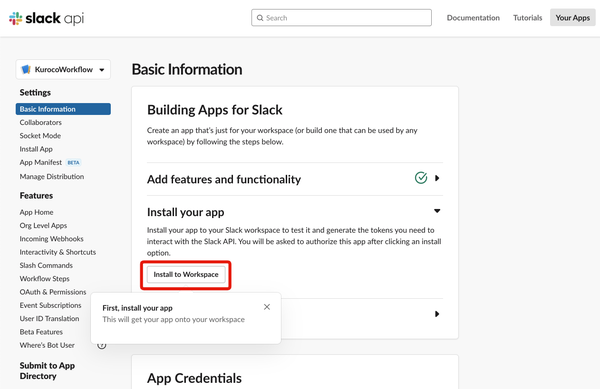The height and width of the screenshot is (389, 600).
Task: Click the Slack API logo
Action: 46,18
